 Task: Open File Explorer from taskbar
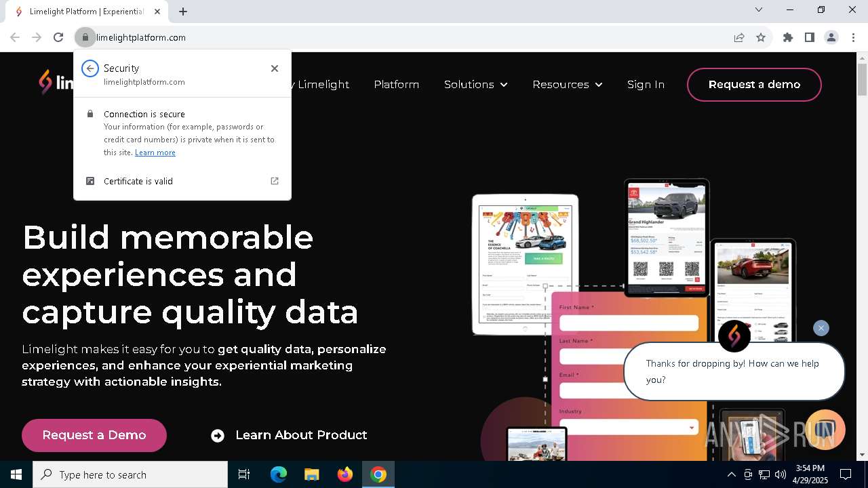click(x=311, y=474)
